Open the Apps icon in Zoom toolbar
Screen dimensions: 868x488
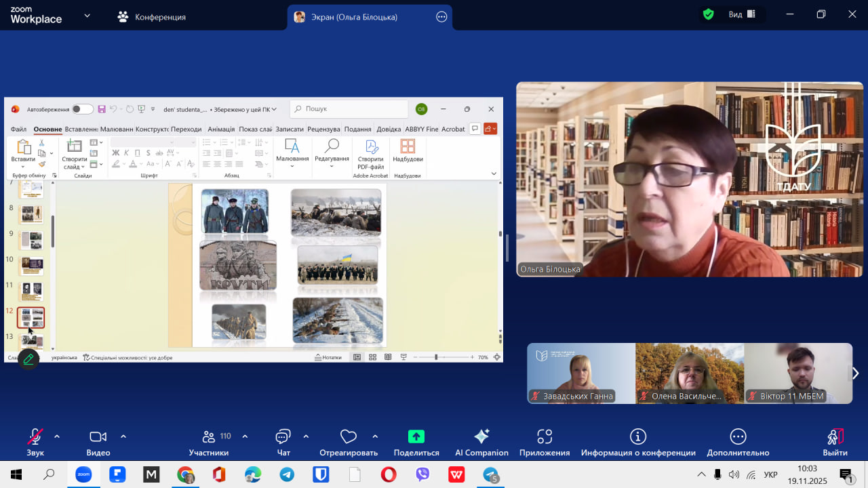click(x=545, y=437)
